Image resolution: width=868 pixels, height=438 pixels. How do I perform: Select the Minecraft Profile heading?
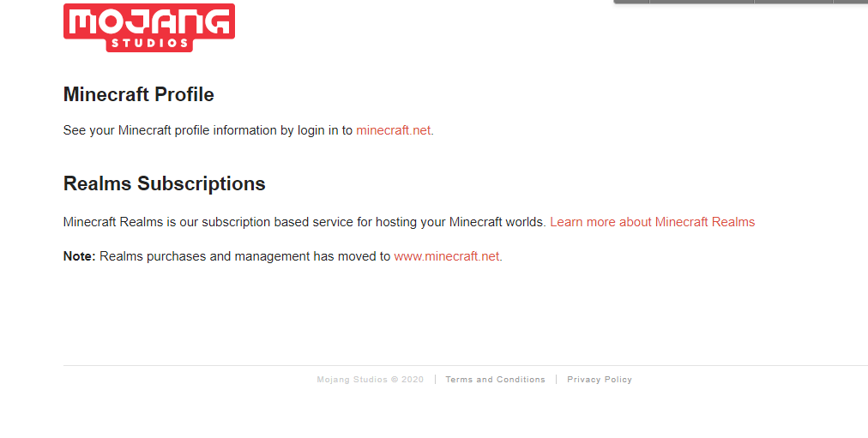[138, 94]
